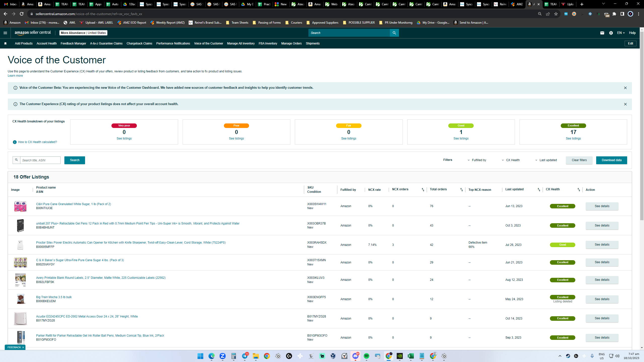
Task: Open the More Abundance United States account switcher
Action: pyautogui.click(x=83, y=33)
